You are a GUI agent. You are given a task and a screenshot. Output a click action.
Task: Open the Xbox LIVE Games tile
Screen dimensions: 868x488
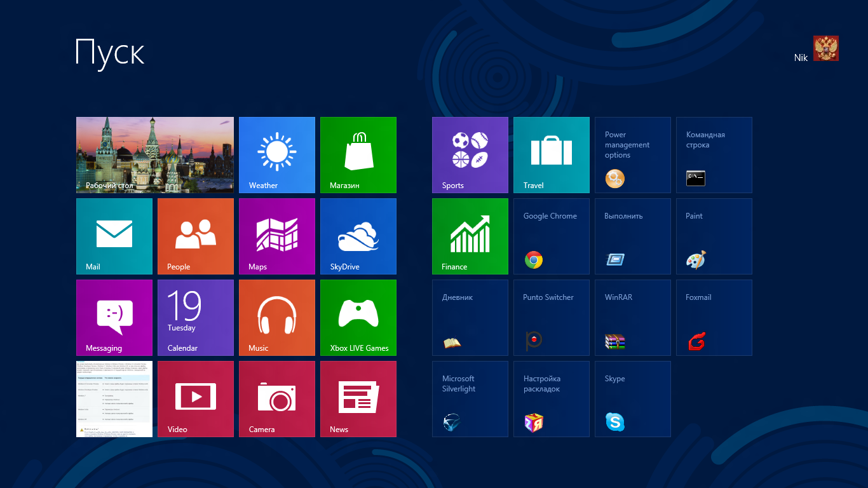358,318
